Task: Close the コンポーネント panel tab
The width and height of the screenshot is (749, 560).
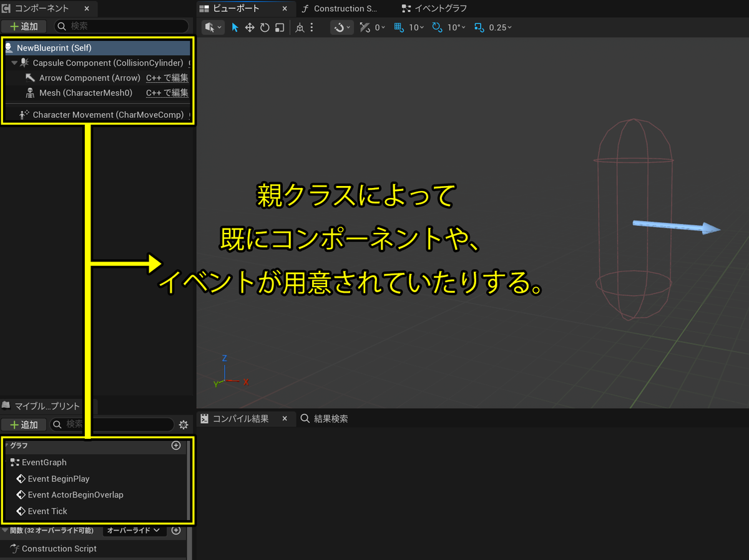Action: coord(87,9)
